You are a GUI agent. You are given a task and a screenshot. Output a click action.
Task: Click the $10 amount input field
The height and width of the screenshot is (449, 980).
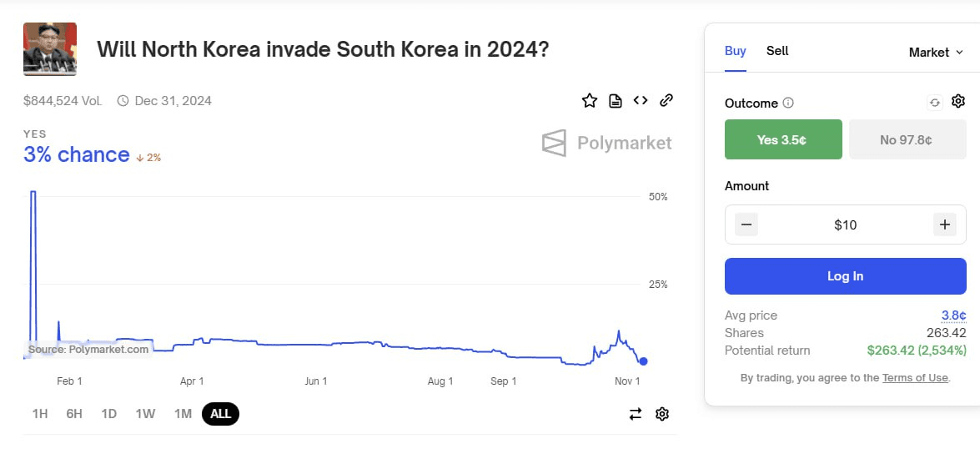tap(845, 224)
